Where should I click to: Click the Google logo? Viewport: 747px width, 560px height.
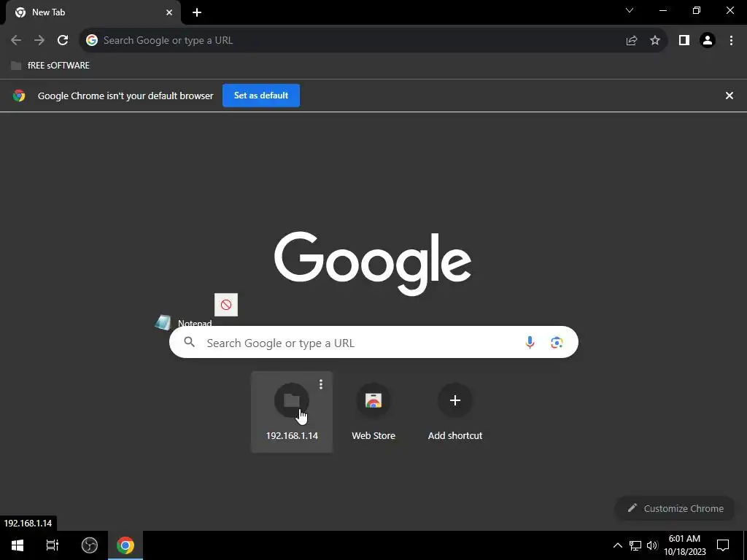click(x=373, y=264)
